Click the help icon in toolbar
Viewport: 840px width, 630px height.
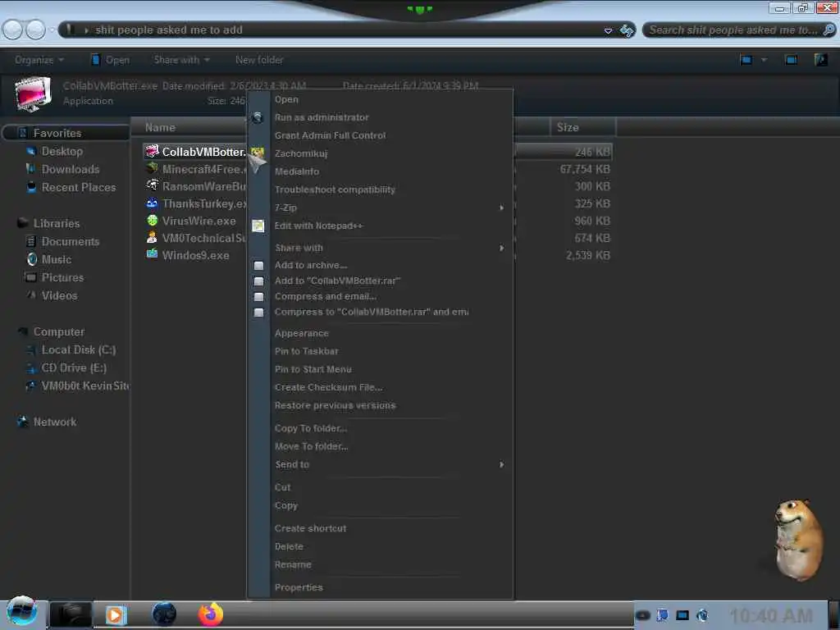click(820, 60)
